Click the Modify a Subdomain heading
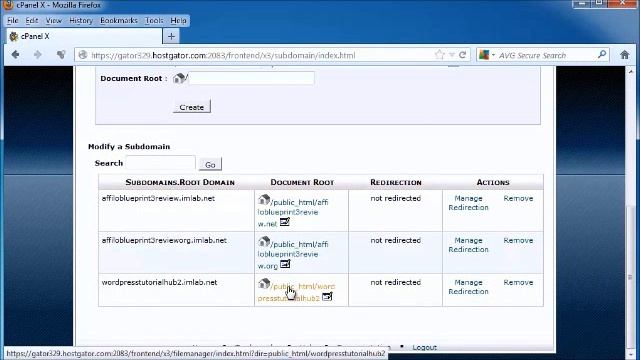 (129, 147)
